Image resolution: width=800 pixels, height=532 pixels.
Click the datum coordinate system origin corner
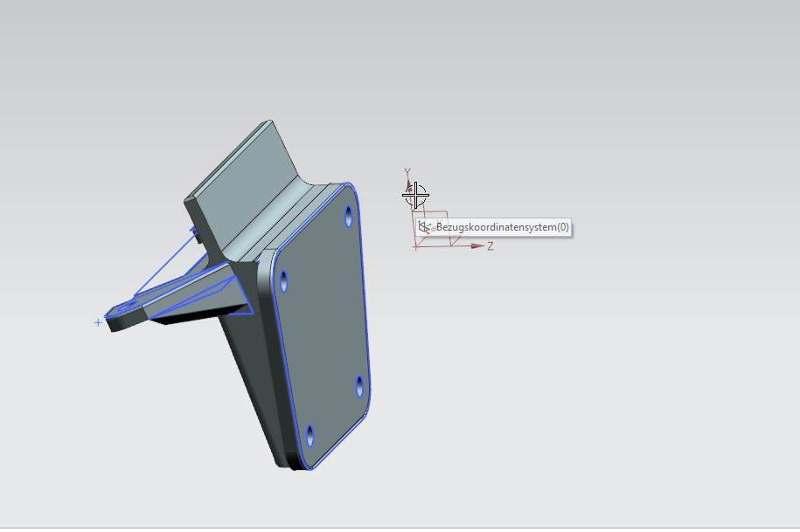(x=416, y=247)
